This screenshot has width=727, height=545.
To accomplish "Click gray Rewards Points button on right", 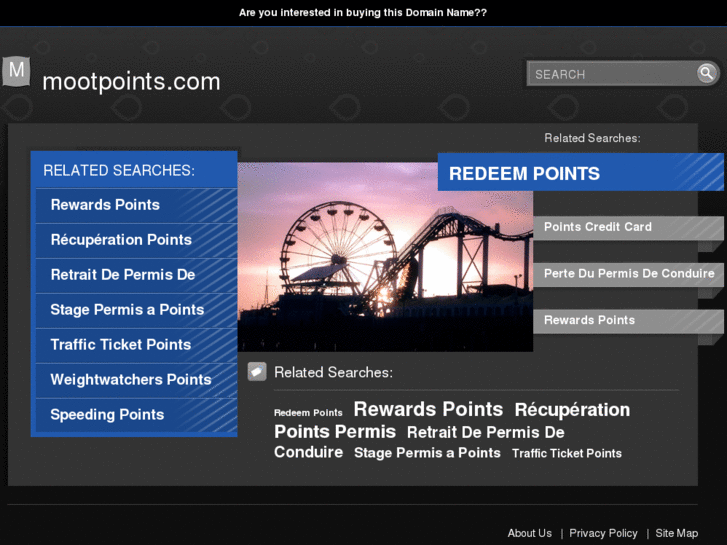I will 628,321.
